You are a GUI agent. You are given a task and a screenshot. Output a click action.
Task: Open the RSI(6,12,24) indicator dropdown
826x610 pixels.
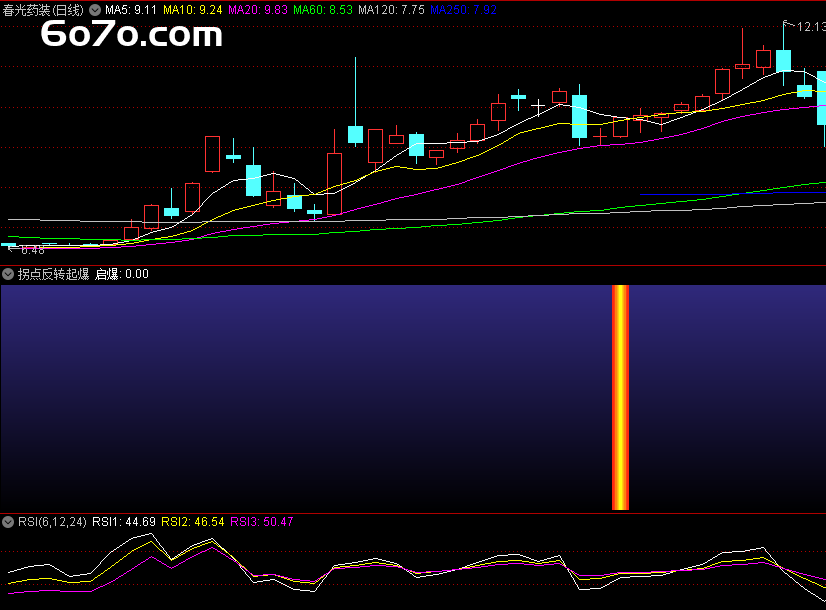pos(8,522)
